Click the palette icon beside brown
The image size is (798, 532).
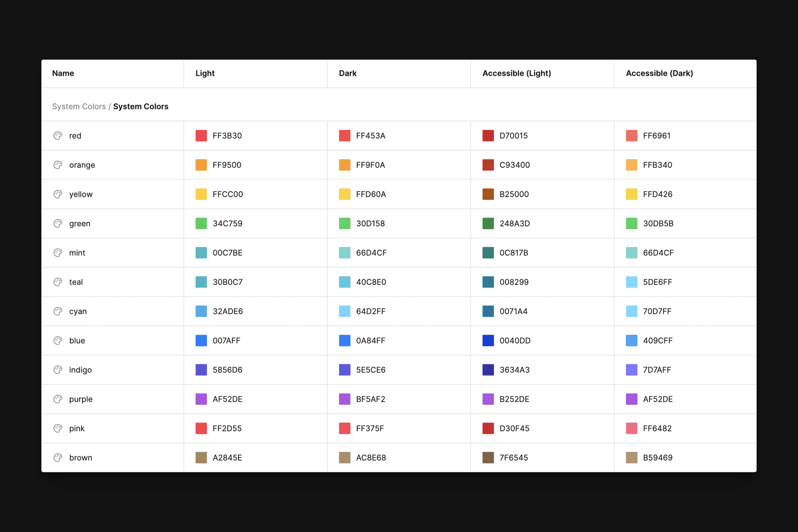point(58,457)
